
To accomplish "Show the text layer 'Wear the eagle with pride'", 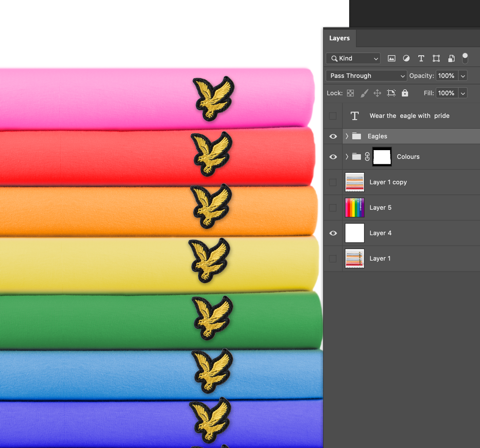I will 333,116.
